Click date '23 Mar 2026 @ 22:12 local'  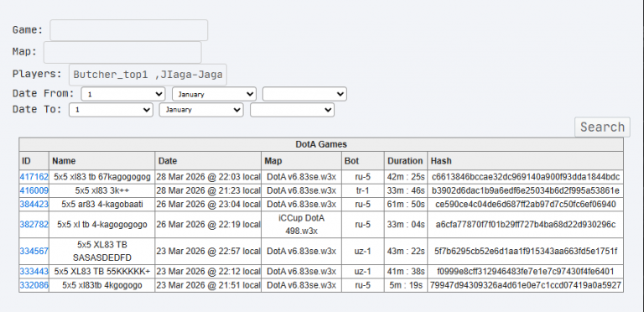click(x=208, y=272)
